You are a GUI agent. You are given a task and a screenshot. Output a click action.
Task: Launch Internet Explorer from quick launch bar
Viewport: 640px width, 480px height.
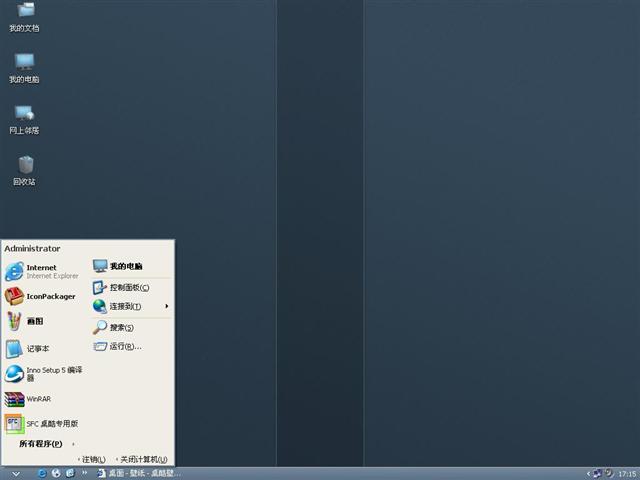(x=42, y=473)
